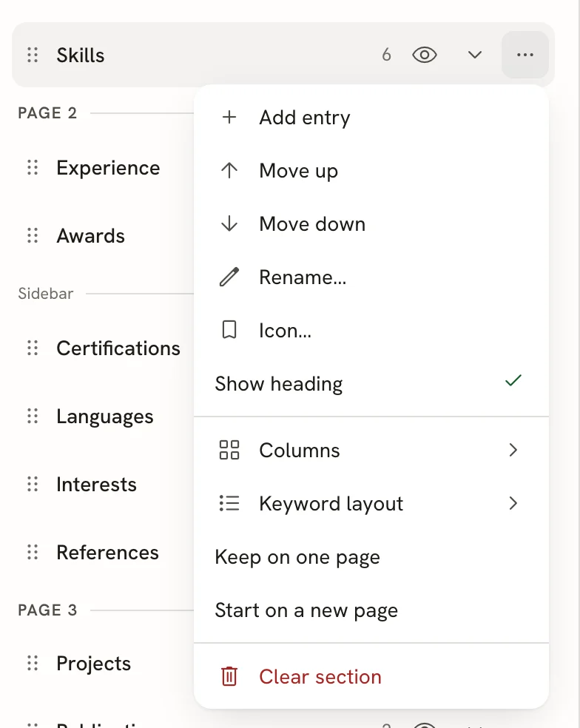Grab the drag handle beside References
Screen dimensions: 580x728
point(33,552)
